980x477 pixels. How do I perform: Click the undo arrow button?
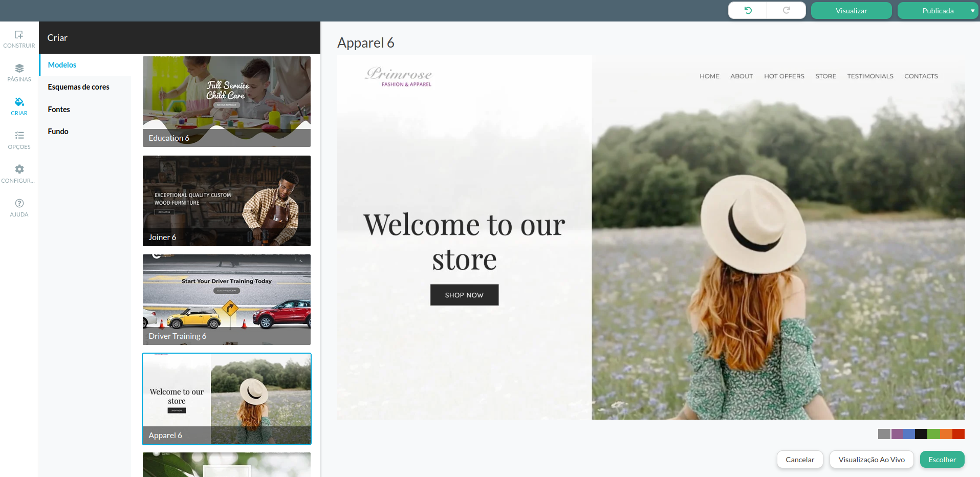pyautogui.click(x=748, y=11)
